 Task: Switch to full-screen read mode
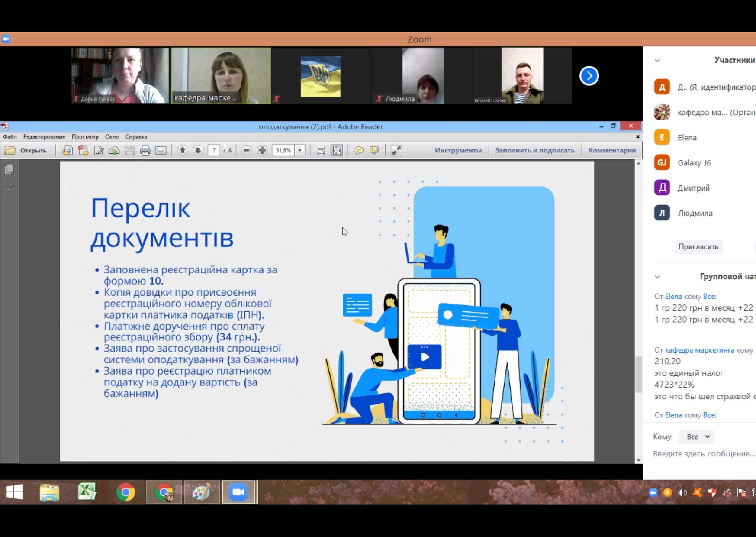click(396, 150)
